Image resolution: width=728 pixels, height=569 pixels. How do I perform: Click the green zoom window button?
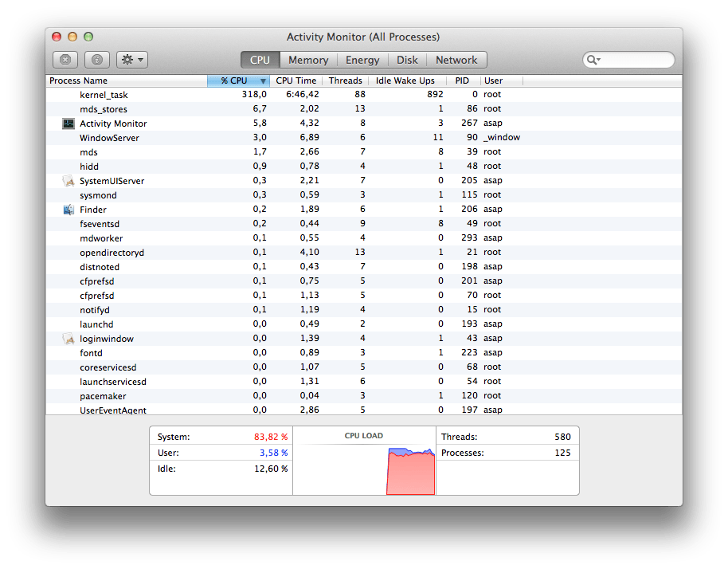click(88, 37)
